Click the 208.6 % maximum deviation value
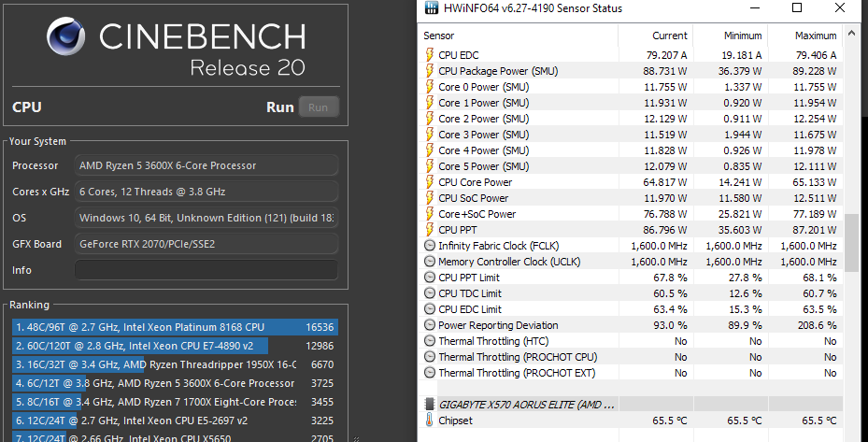 817,325
